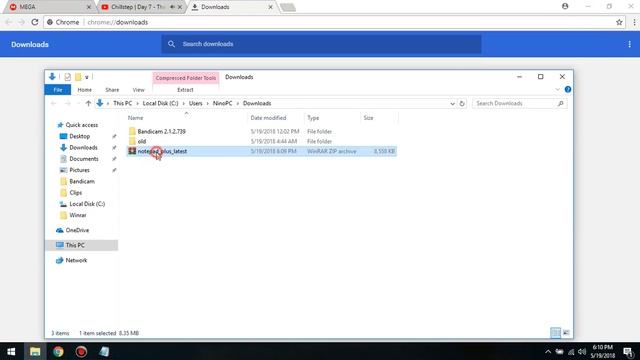The image size is (640, 360).
Task: Expand the address bar history dropdown
Action: pos(452,104)
